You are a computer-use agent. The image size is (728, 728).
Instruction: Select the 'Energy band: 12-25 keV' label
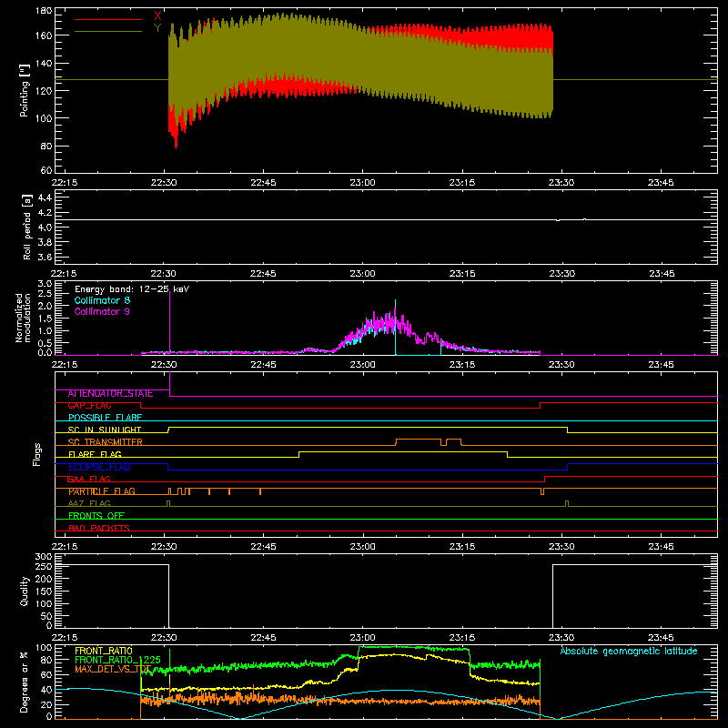pyautogui.click(x=132, y=289)
